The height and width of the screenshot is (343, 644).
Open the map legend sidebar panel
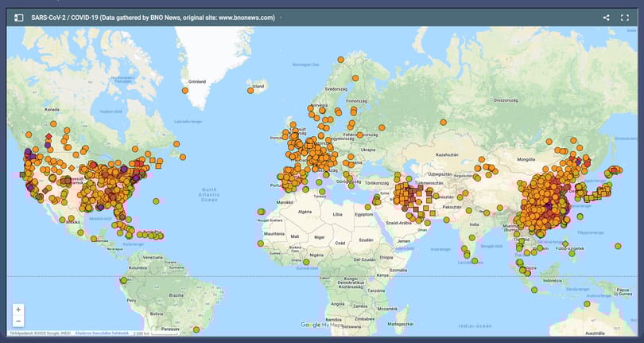19,18
